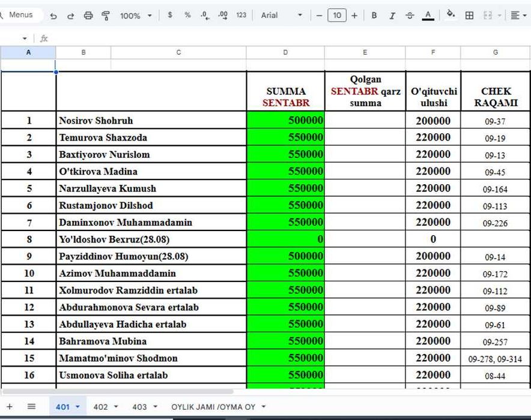Open the 123 more formats menu
Viewport: 531px width, 420px height.
tap(241, 15)
